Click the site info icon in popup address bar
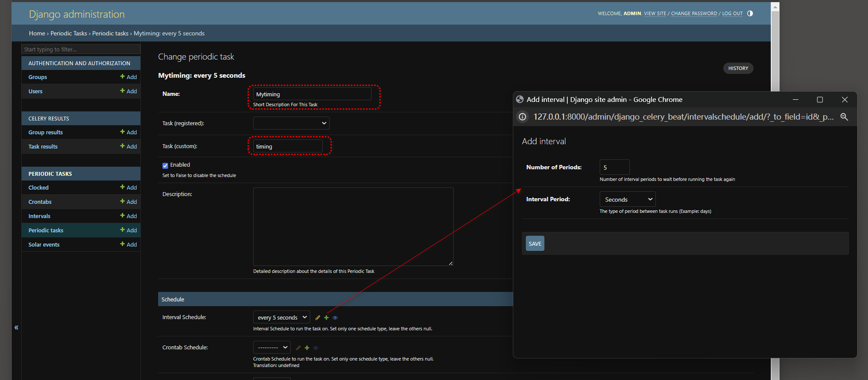Image resolution: width=868 pixels, height=380 pixels. (522, 117)
